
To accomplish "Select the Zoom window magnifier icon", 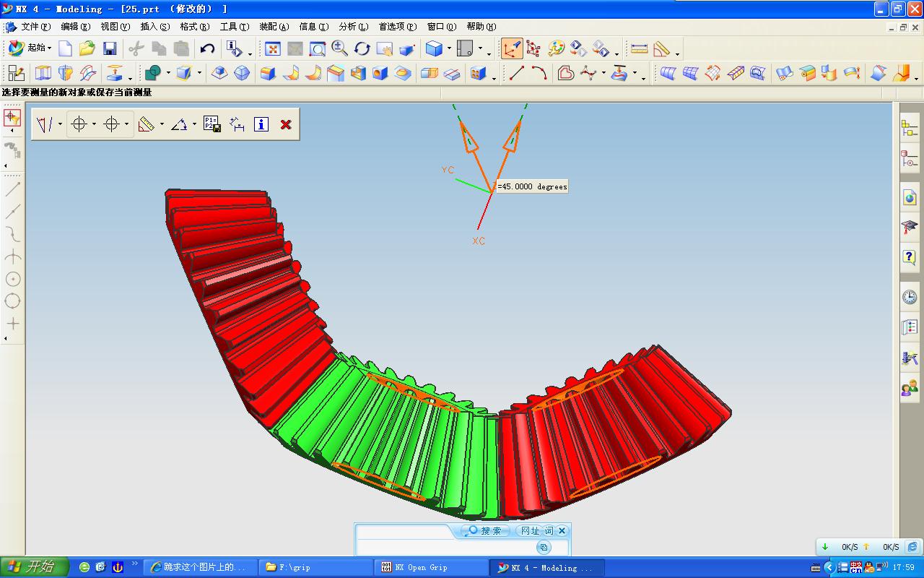I will point(318,48).
